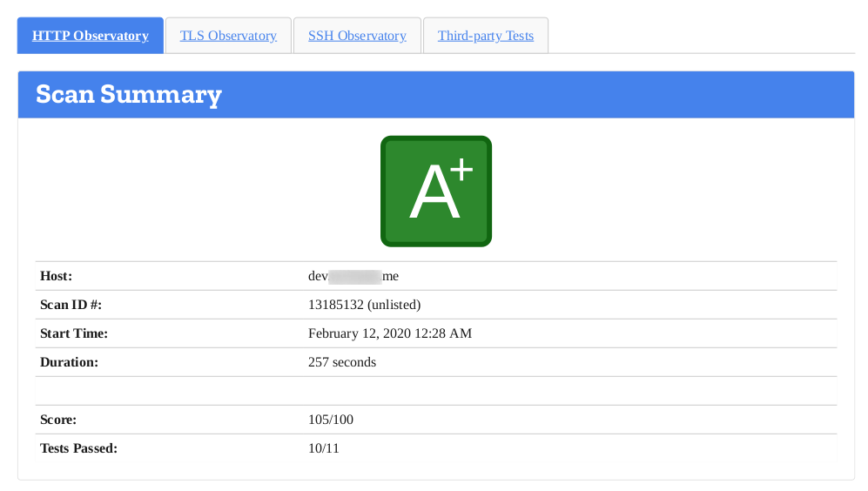This screenshot has height=491, width=868.
Task: Click the A+ grade badge
Action: tap(436, 191)
